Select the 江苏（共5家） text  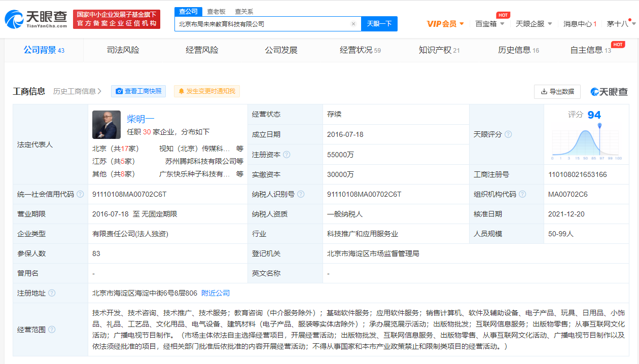[x=114, y=161]
